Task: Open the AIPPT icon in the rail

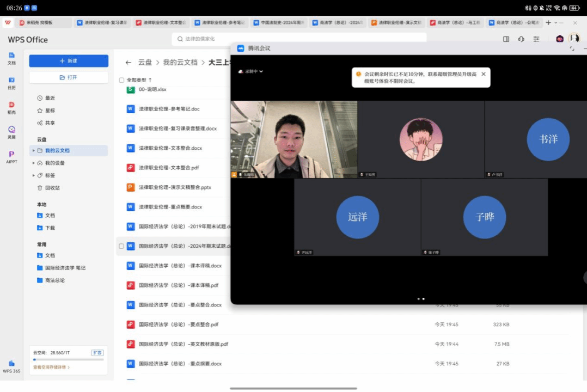Action: [11, 157]
